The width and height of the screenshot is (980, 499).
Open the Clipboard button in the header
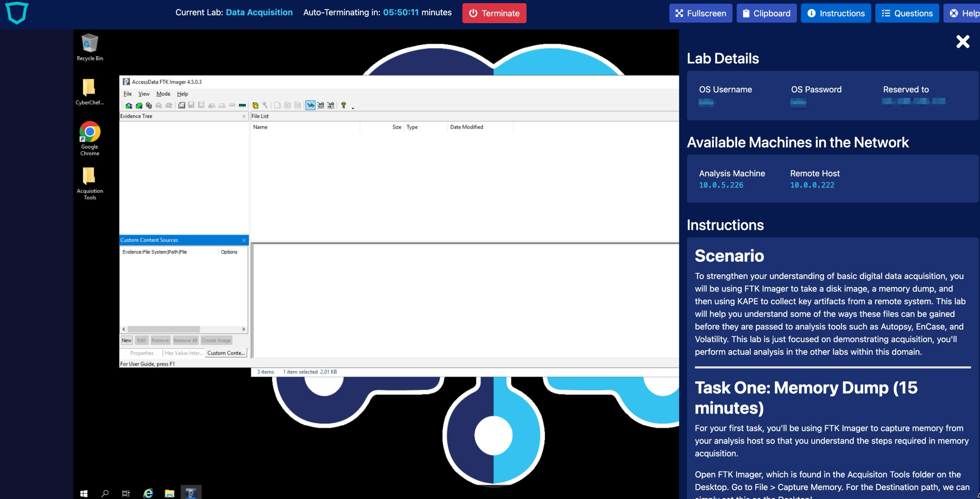pyautogui.click(x=766, y=13)
